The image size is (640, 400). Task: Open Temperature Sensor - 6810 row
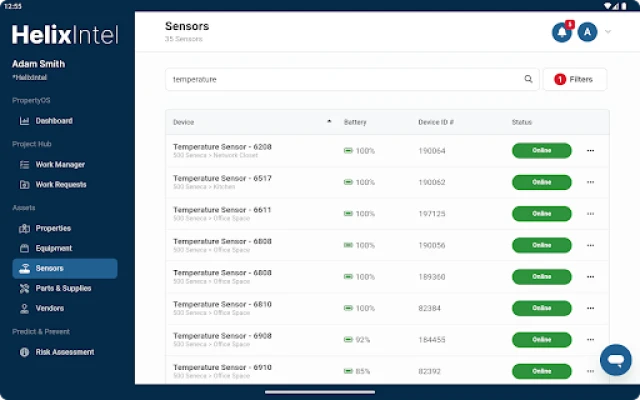[387, 308]
